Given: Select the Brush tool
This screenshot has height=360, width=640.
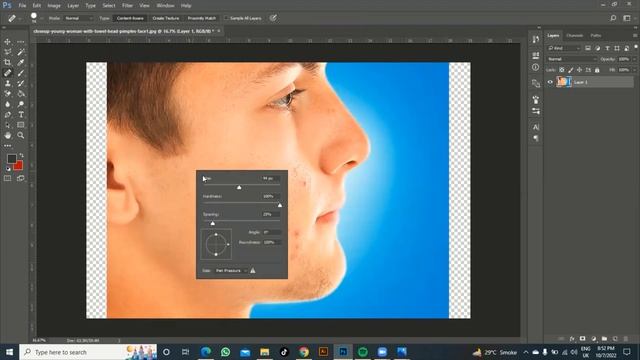Looking at the screenshot, I should pos(20,73).
